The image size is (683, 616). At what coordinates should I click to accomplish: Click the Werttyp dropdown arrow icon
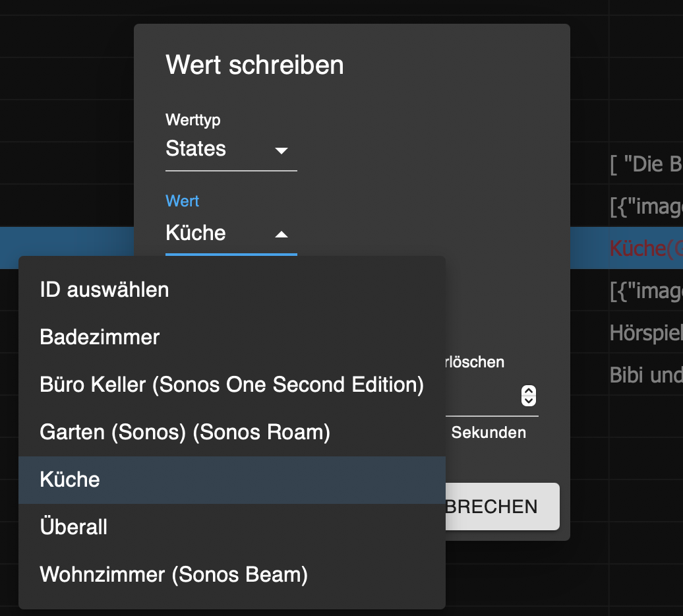(282, 151)
